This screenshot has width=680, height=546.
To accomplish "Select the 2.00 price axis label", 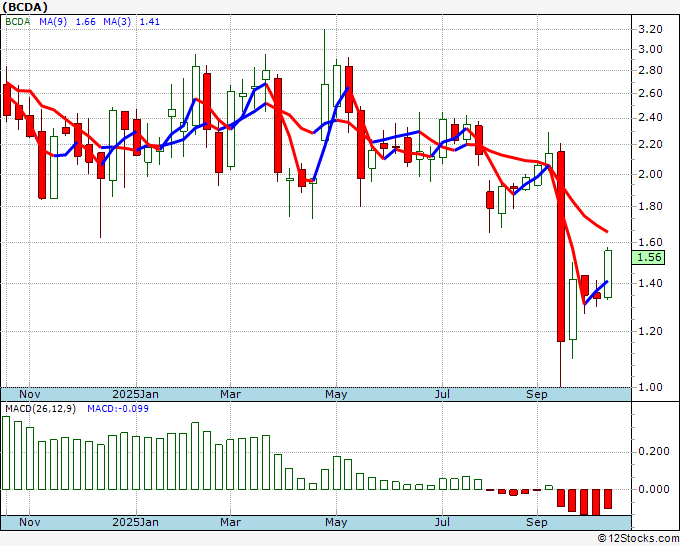I will click(651, 174).
